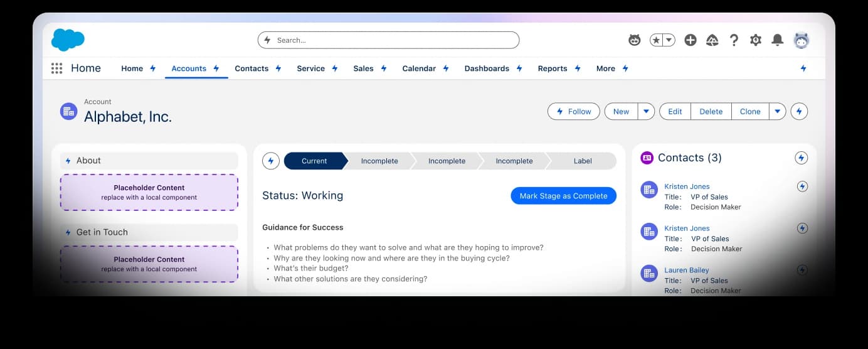Click the About placeholder content box
The width and height of the screenshot is (868, 349).
pyautogui.click(x=149, y=192)
